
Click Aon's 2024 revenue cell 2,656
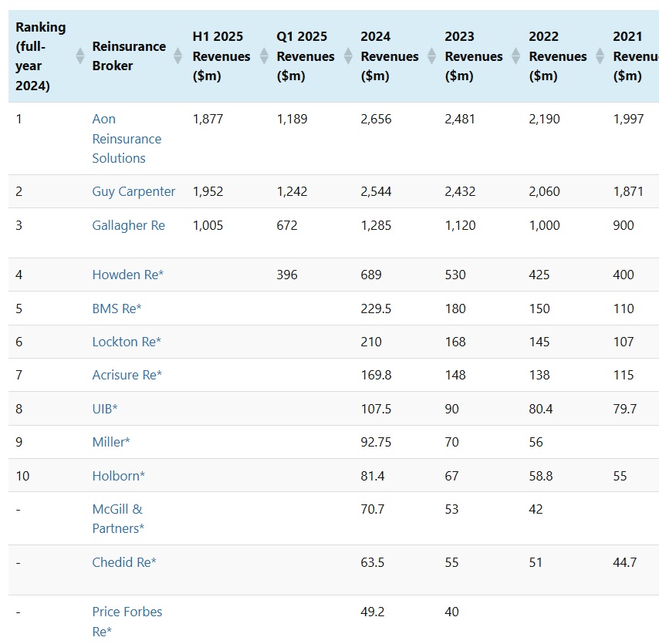point(377,120)
